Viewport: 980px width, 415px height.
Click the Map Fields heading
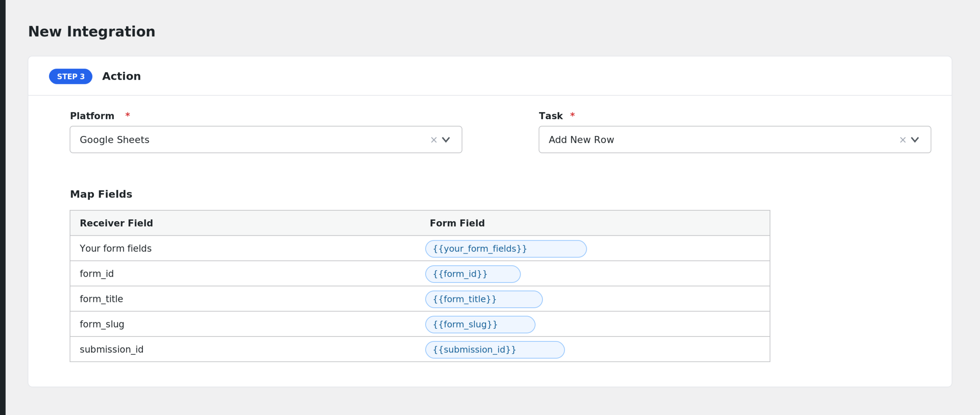(x=101, y=194)
